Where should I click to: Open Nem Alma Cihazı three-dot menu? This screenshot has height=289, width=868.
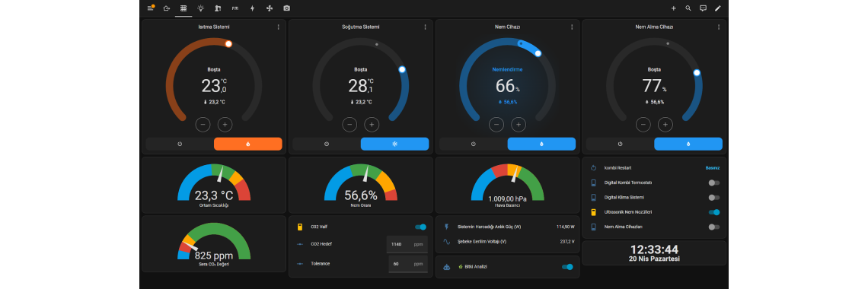(x=719, y=27)
